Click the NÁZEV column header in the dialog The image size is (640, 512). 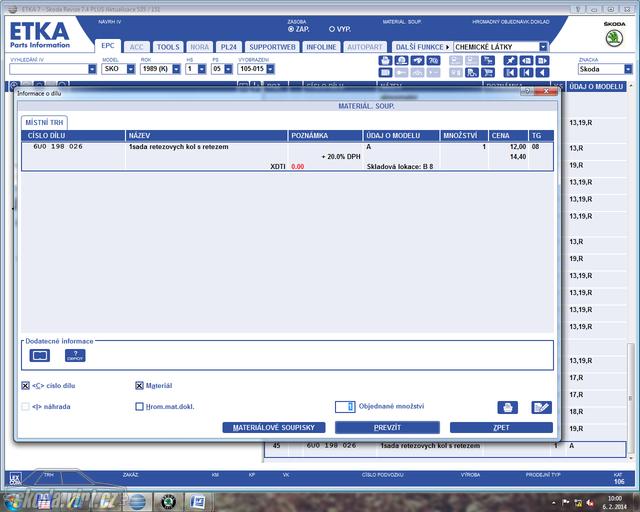206,136
